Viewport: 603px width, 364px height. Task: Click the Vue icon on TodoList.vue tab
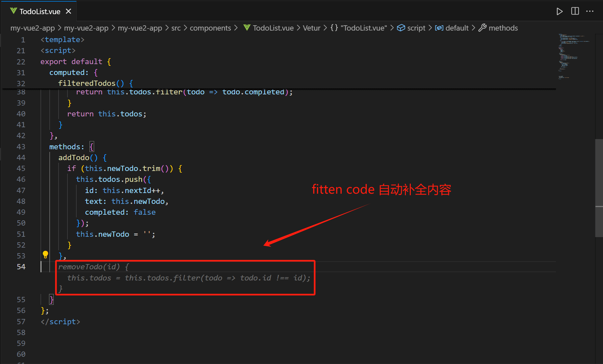click(13, 11)
